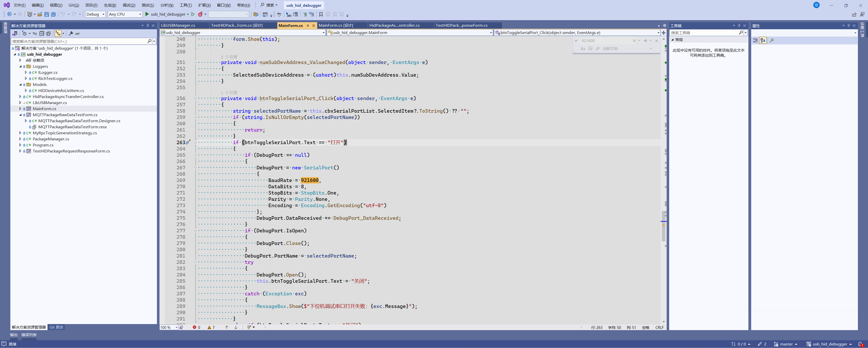Comment out selected lines icon
Image resolution: width=868 pixels, height=348 pixels.
[305, 14]
